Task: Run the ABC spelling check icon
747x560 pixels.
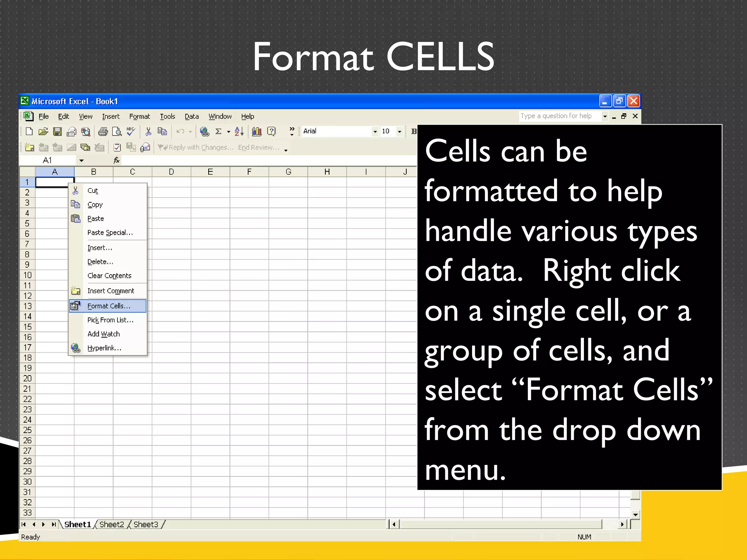Action: tap(131, 132)
